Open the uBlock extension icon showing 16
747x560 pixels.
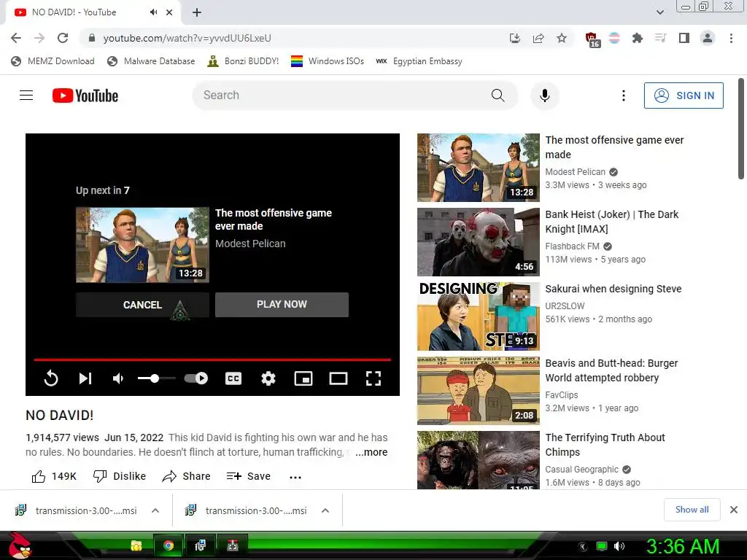pyautogui.click(x=592, y=39)
